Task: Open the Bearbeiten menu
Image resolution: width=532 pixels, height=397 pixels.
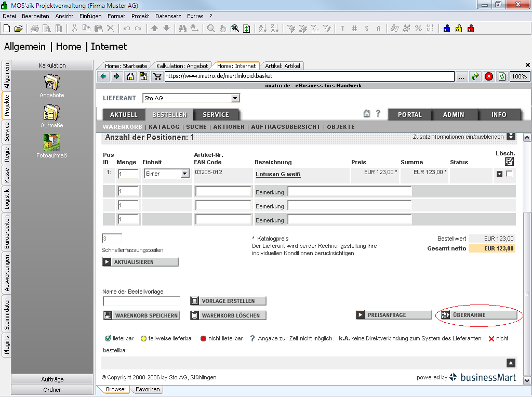Action: [x=36, y=16]
